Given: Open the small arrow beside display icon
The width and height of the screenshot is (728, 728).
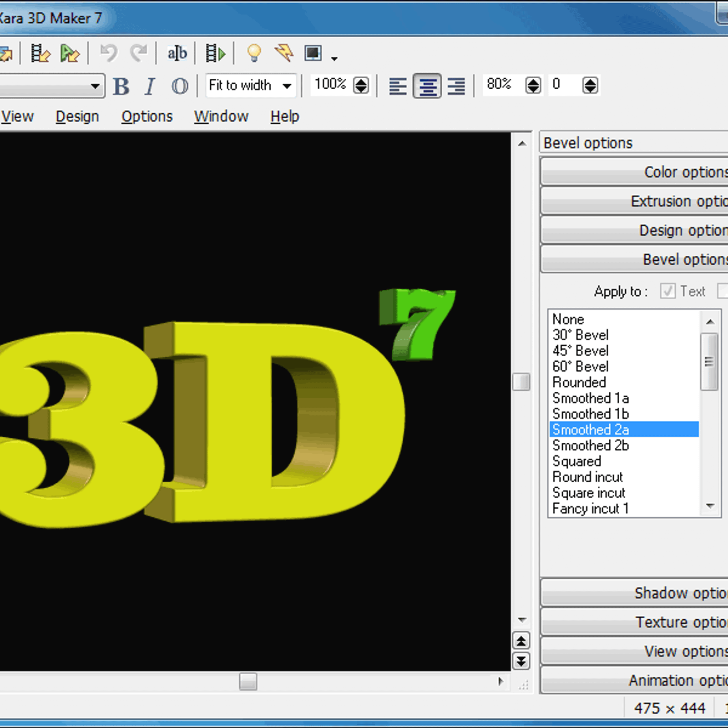Looking at the screenshot, I should point(334,59).
